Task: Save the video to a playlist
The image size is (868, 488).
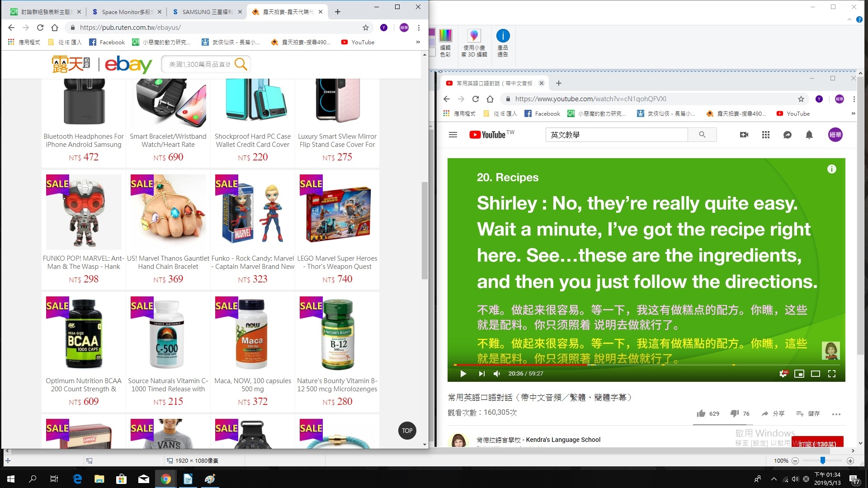Action: pyautogui.click(x=808, y=413)
